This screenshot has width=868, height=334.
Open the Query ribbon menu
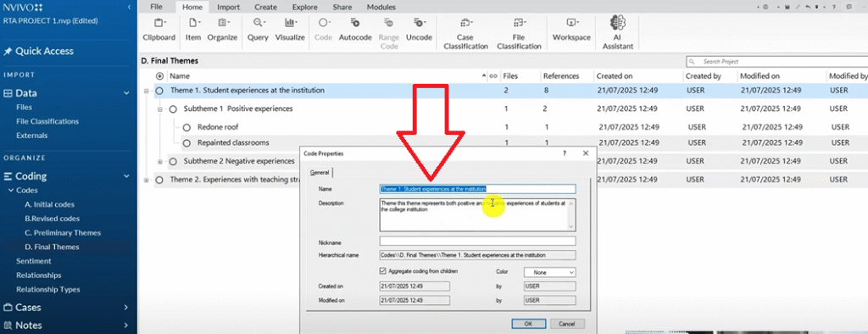tap(258, 30)
